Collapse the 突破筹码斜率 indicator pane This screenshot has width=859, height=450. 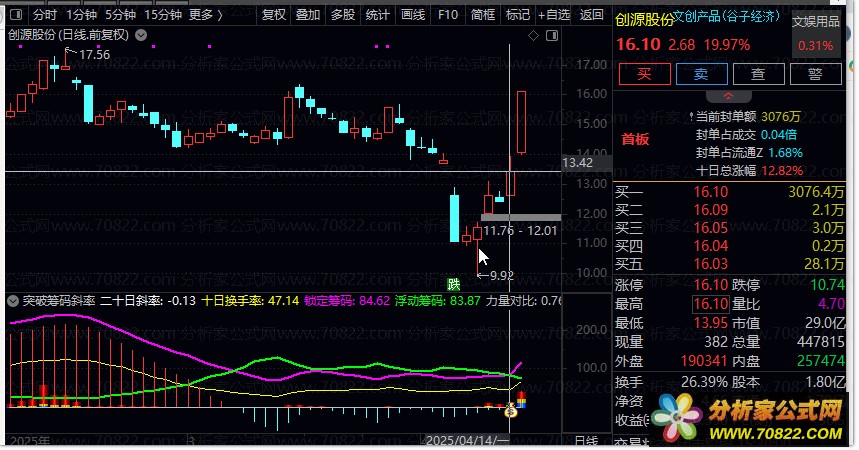[13, 301]
